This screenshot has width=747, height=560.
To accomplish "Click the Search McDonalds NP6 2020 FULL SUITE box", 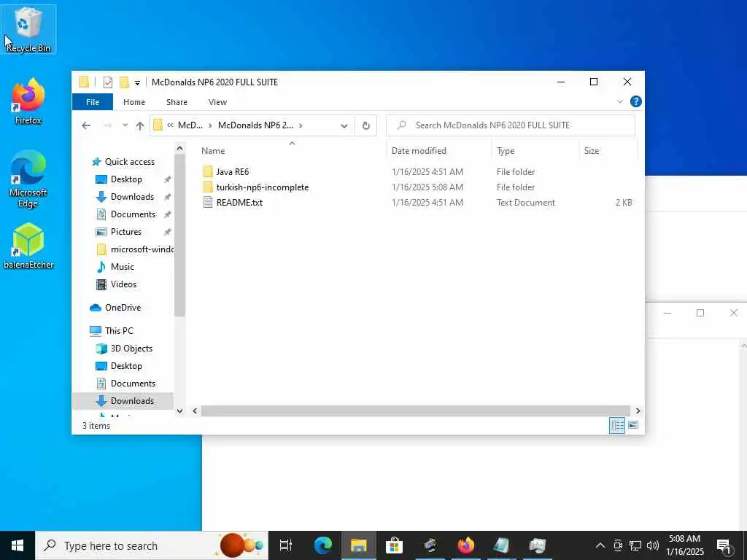I will point(511,125).
